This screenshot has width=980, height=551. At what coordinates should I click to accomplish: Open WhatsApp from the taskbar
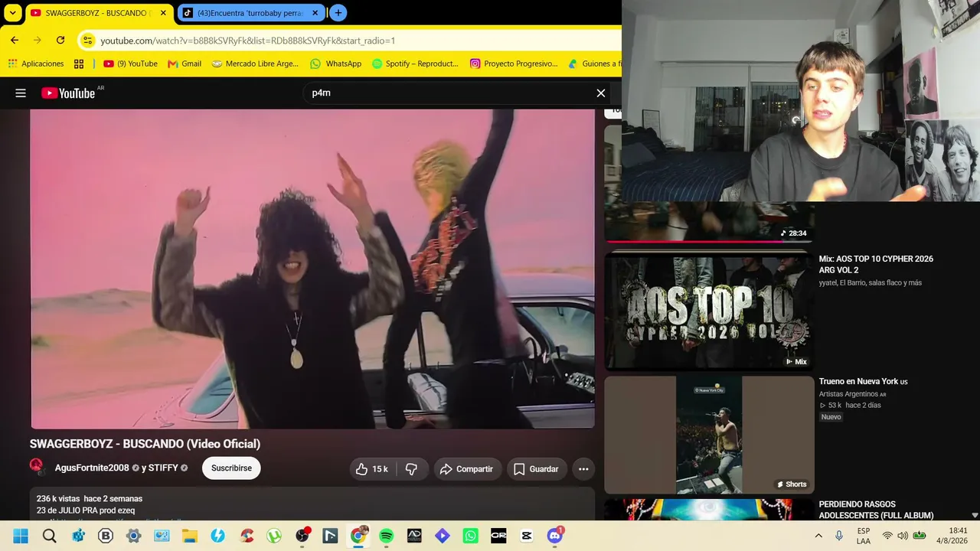point(471,536)
